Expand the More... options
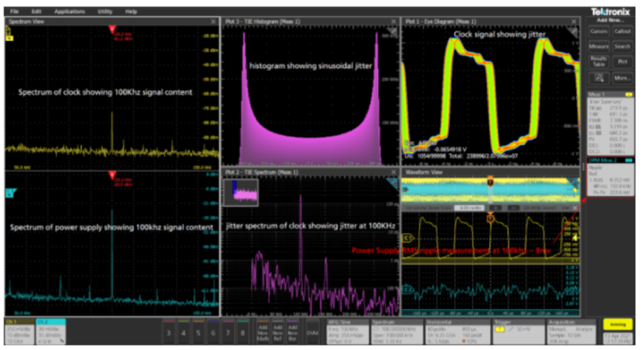644x350 pixels. [x=624, y=77]
